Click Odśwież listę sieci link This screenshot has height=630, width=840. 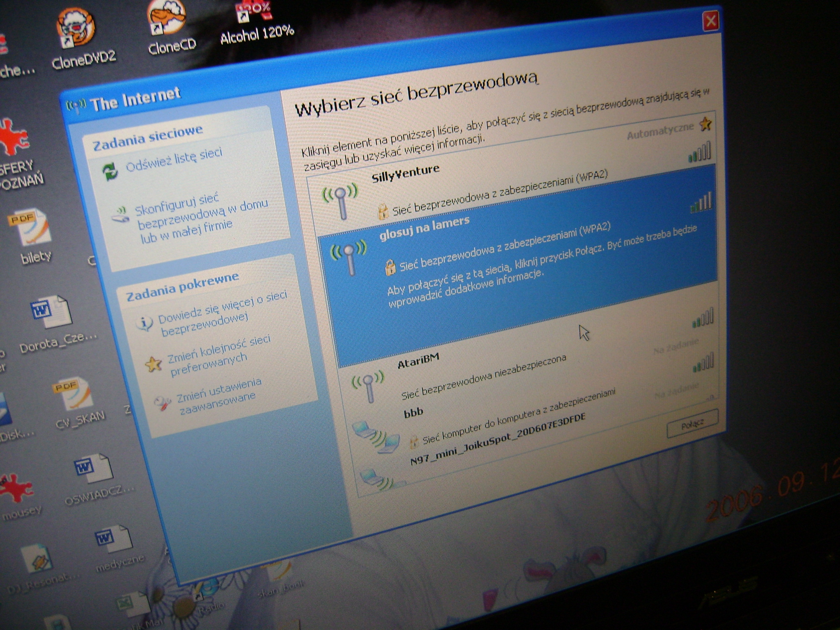pos(174,160)
